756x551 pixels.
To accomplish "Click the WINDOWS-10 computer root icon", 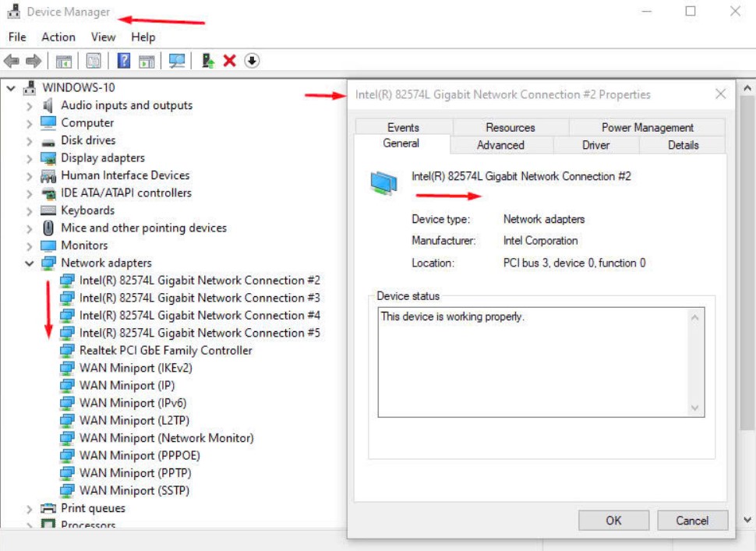I will [30, 87].
